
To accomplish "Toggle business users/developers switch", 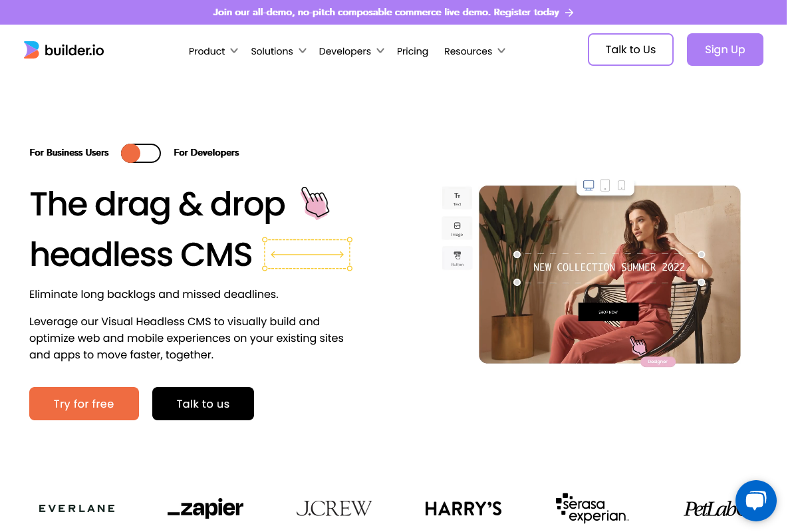I will (141, 153).
